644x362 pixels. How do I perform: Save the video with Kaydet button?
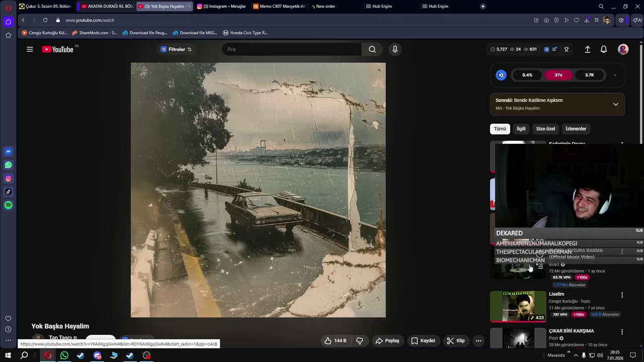423,340
